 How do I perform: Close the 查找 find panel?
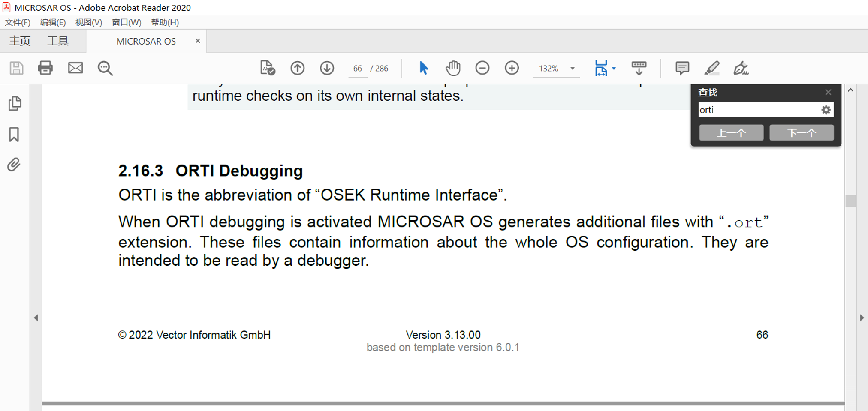coord(828,92)
